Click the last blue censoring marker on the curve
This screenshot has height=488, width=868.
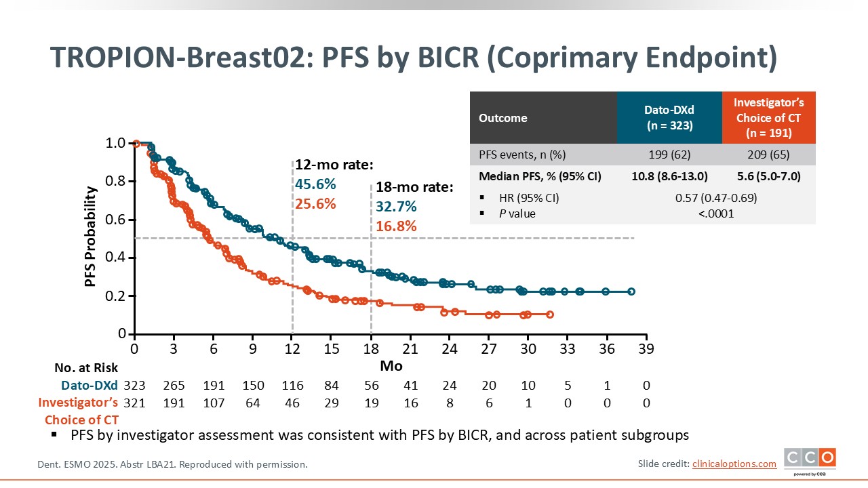pos(631,291)
